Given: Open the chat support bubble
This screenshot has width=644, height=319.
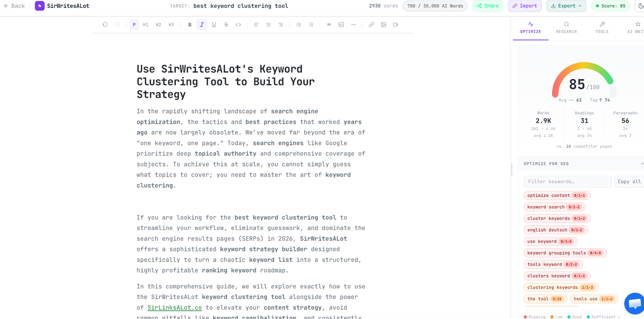Looking at the screenshot, I should (635, 304).
